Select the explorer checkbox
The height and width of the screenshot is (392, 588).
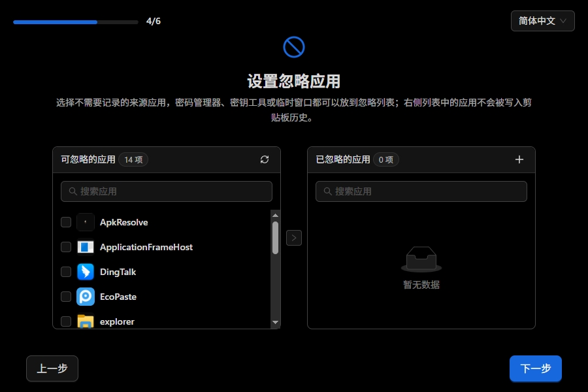(x=66, y=321)
